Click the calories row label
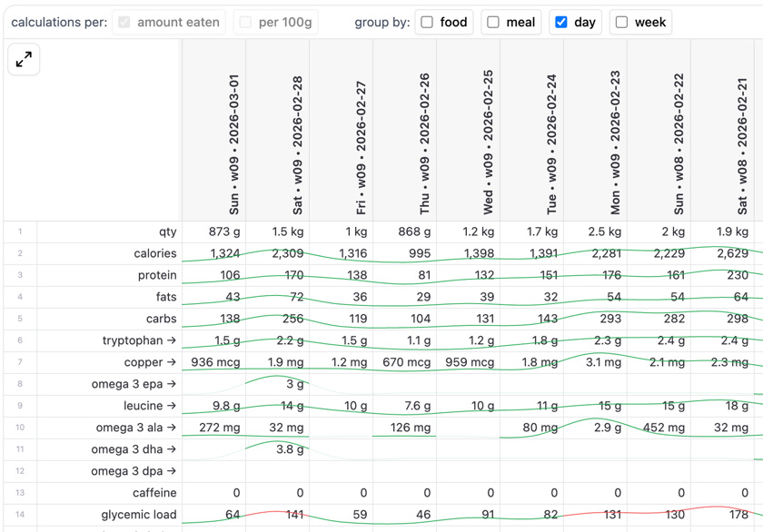763x532 pixels. [154, 253]
